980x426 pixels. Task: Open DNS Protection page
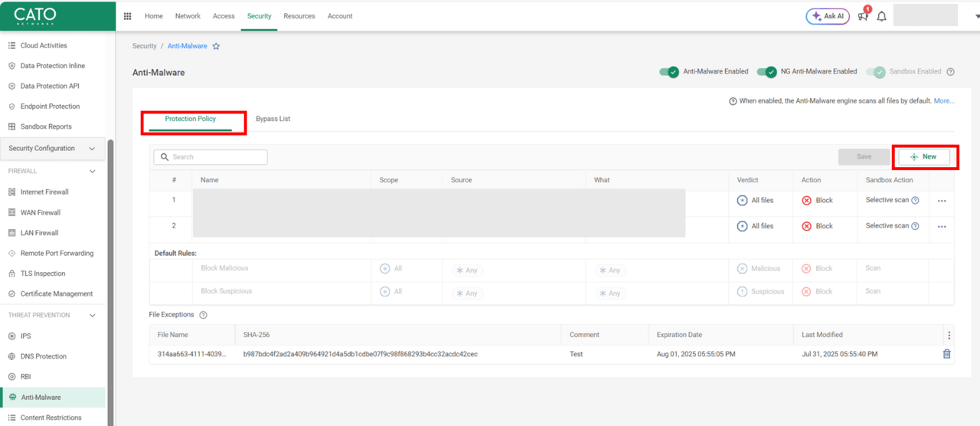tap(44, 357)
